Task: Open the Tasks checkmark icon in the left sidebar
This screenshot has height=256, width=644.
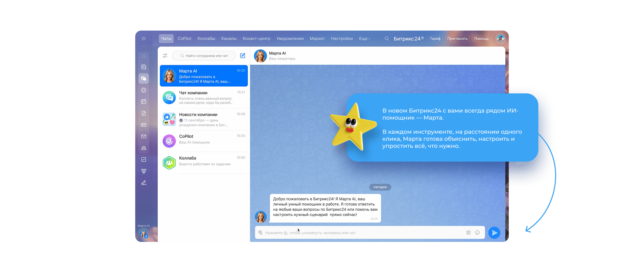Action: pos(144,160)
